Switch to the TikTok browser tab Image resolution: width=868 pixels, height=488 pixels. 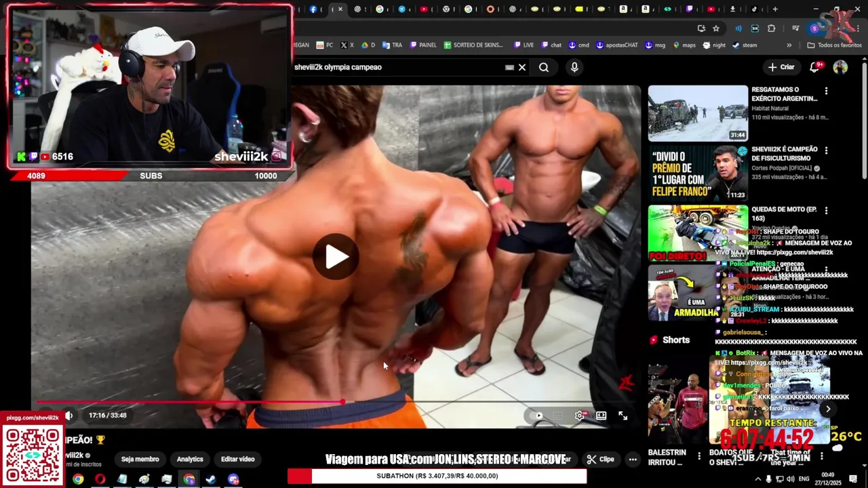(x=754, y=9)
